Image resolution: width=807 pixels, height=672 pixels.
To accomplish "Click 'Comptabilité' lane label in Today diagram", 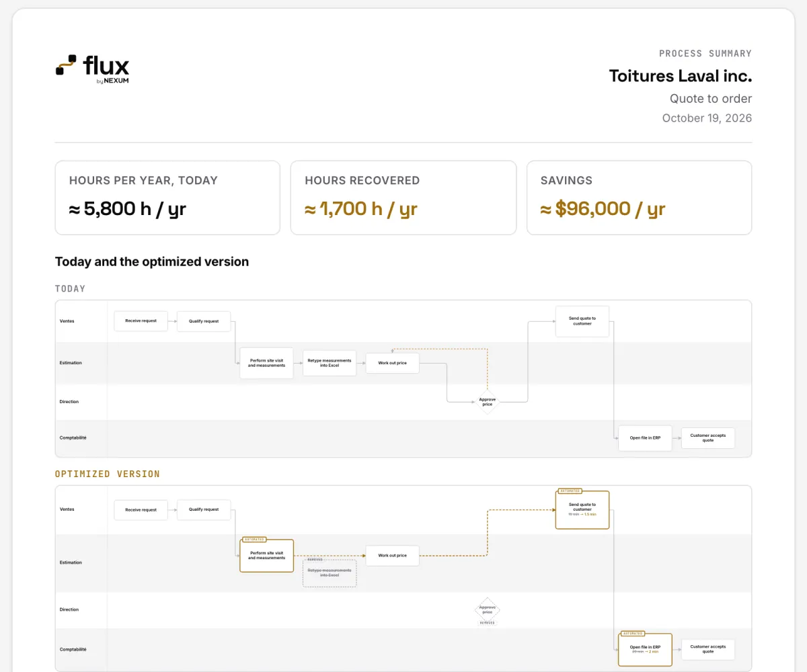I will (73, 437).
